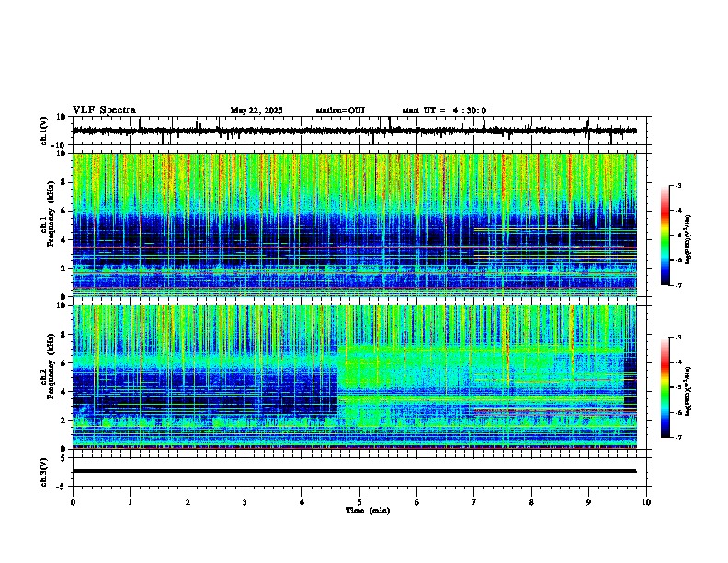Screen dimensions: 728x563
Task: Click the "6" kHz tick on ch.1 spectrogram
Action: point(64,212)
